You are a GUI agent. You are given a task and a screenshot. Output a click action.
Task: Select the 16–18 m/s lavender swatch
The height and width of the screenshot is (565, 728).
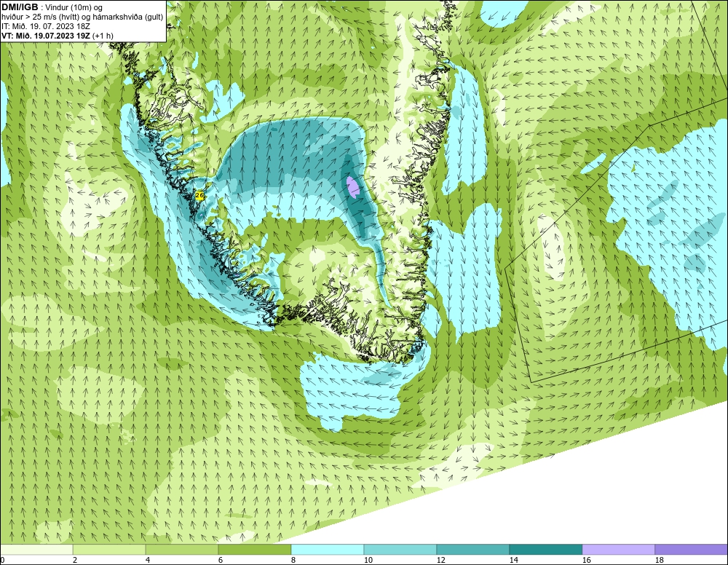(x=618, y=550)
